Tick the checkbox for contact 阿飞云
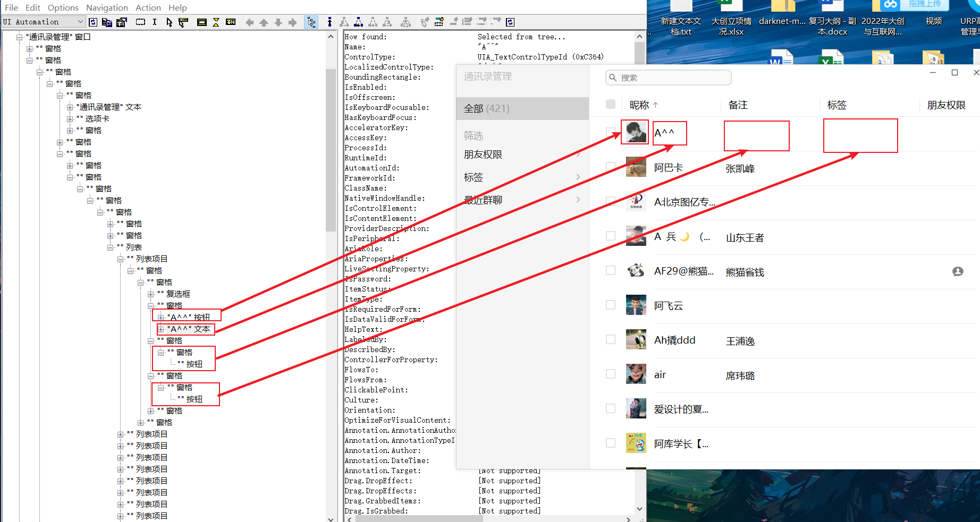The width and height of the screenshot is (980, 522). [x=611, y=305]
